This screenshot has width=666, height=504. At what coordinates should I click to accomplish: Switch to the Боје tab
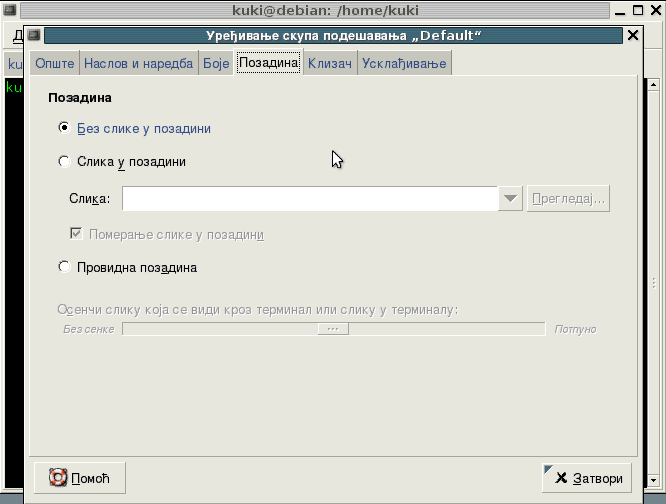pos(216,63)
